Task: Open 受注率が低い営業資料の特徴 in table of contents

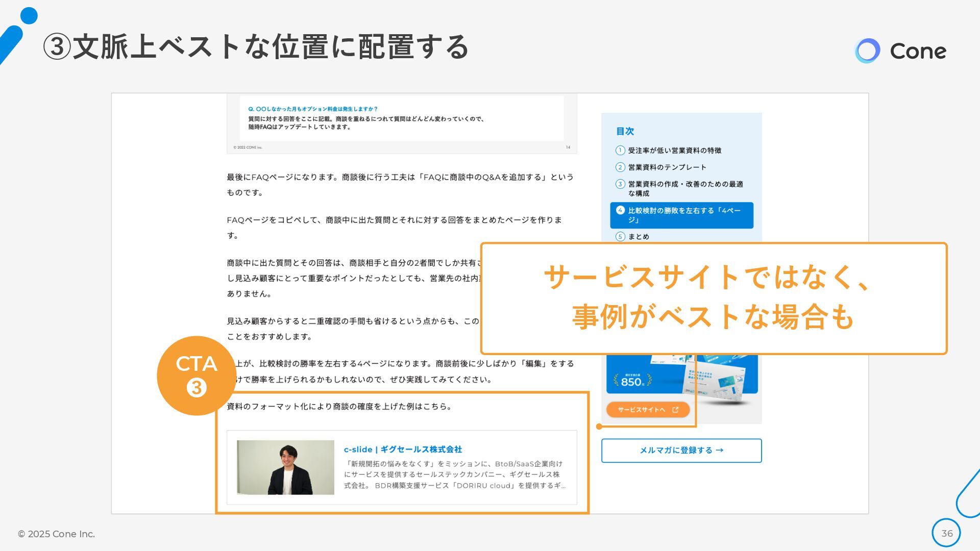Action: 674,151
